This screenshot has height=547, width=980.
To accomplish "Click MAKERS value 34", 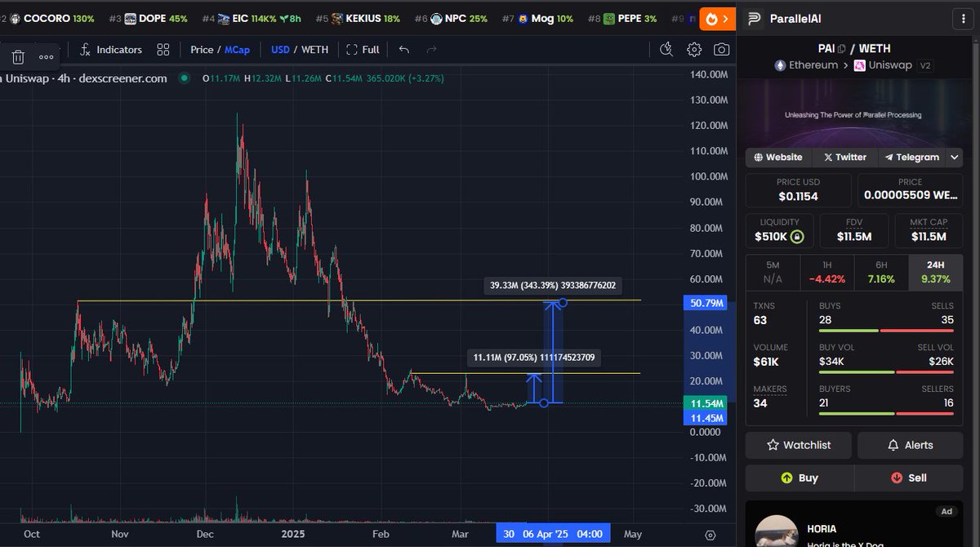I will [759, 402].
